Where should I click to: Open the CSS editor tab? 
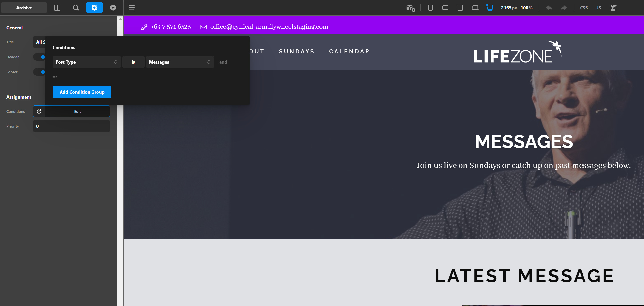point(584,8)
